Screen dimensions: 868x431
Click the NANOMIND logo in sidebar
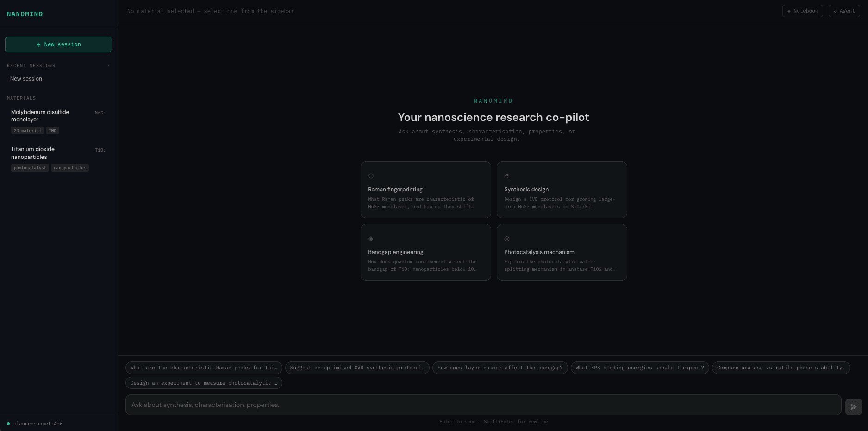click(x=25, y=14)
